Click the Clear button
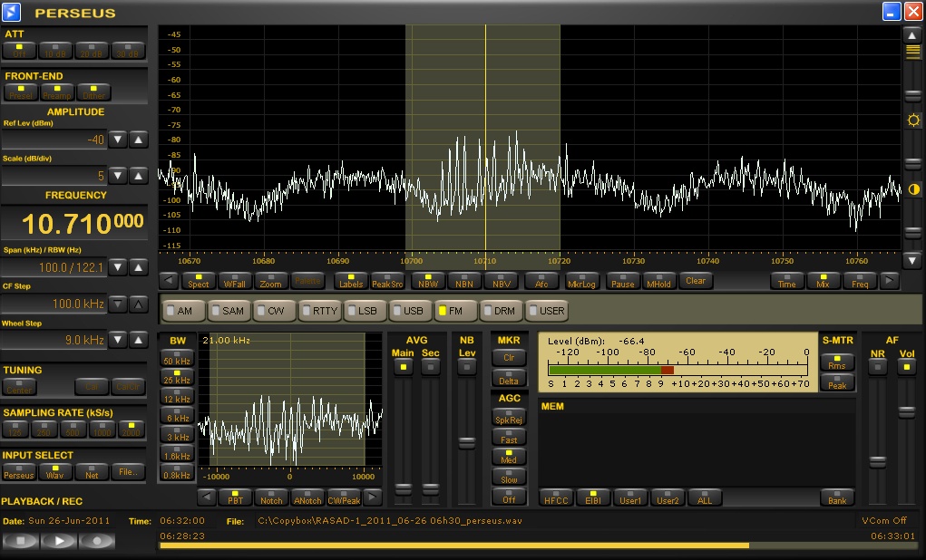 (696, 282)
